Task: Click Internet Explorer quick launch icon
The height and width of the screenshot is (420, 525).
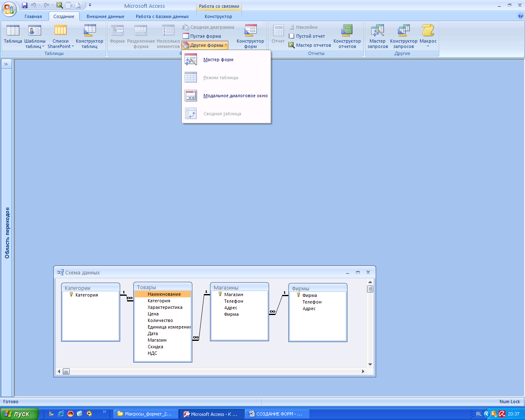Action: click(x=61, y=414)
